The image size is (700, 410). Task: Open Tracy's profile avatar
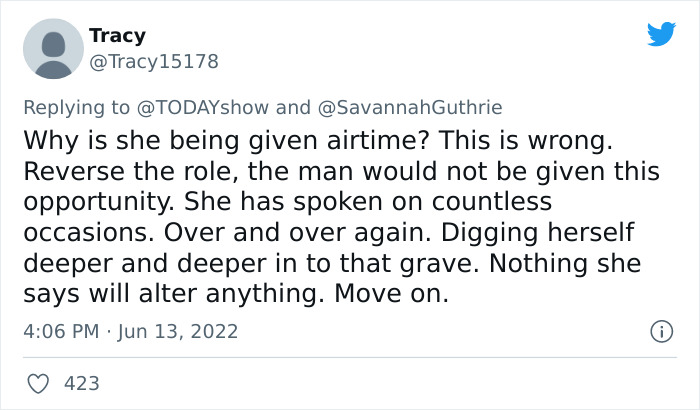point(52,48)
